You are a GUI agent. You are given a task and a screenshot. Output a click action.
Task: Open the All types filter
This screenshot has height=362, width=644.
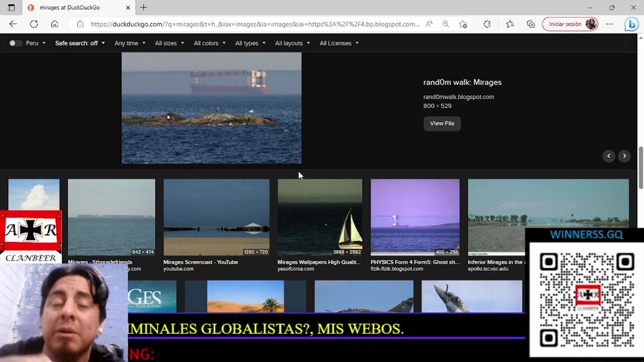tap(251, 43)
